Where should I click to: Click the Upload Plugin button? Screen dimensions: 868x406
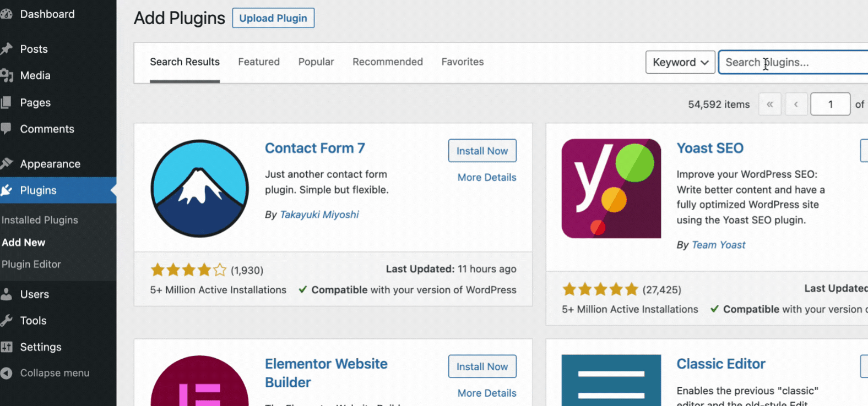273,18
